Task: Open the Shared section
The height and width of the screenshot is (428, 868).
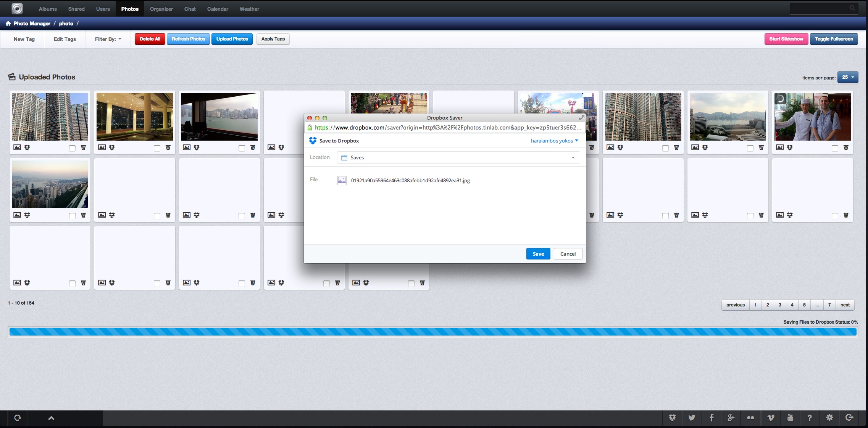Action: click(76, 9)
